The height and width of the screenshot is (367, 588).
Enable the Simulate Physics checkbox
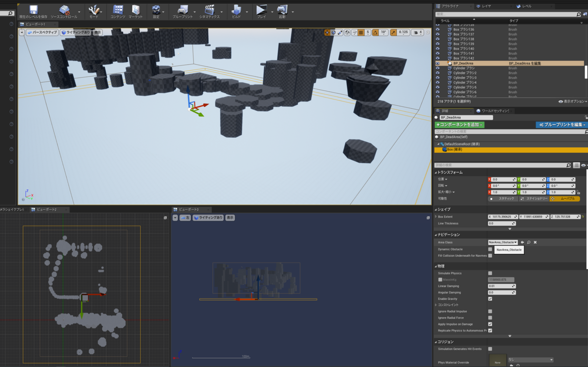(490, 273)
